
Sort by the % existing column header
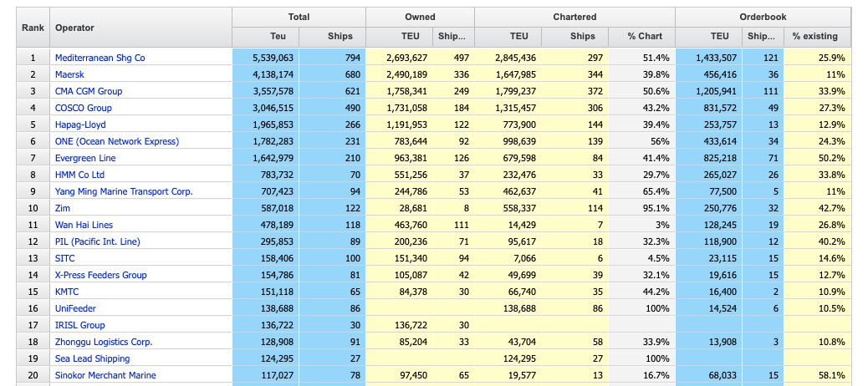tap(817, 37)
